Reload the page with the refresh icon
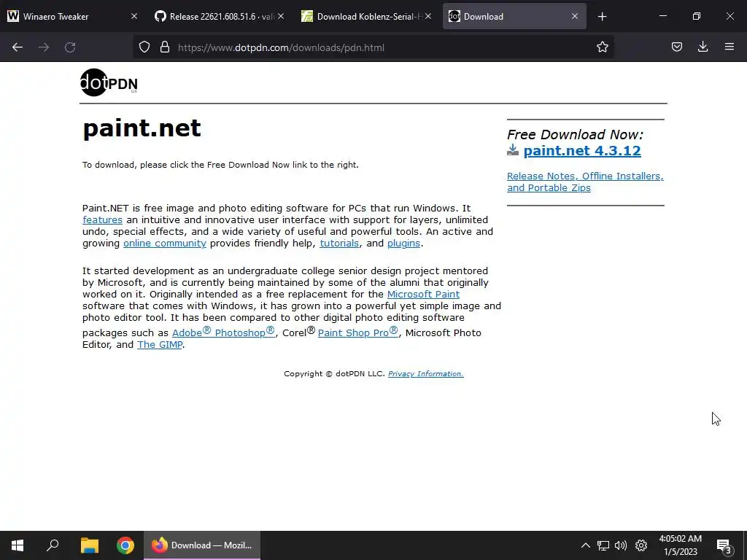Screen dimensions: 747x560 tap(70, 47)
